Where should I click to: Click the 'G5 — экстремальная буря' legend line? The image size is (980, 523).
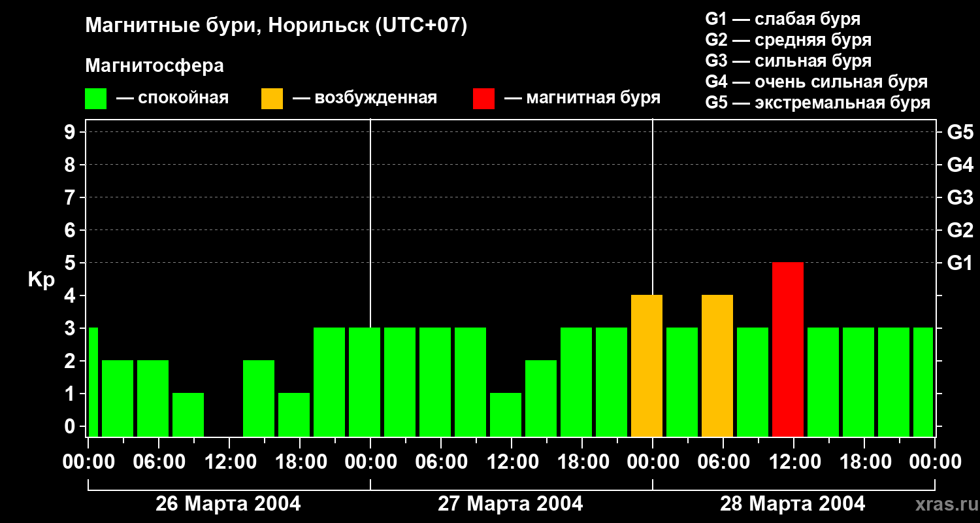[x=818, y=103]
